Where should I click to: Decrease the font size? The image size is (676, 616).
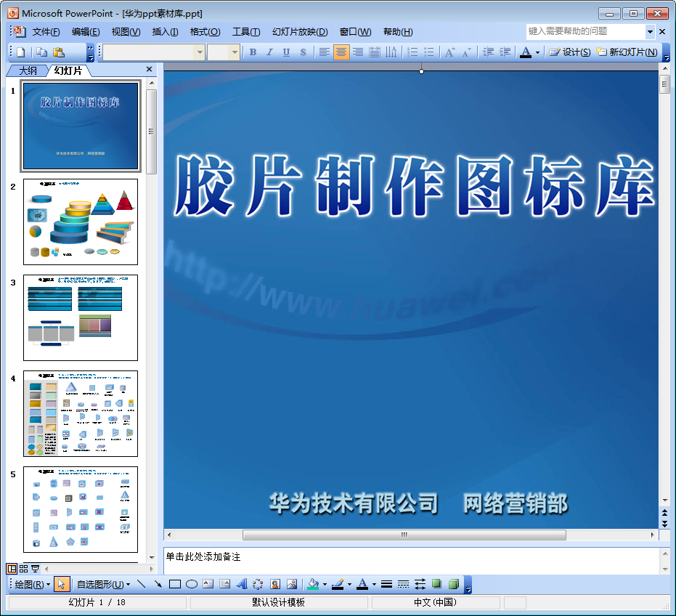point(466,52)
